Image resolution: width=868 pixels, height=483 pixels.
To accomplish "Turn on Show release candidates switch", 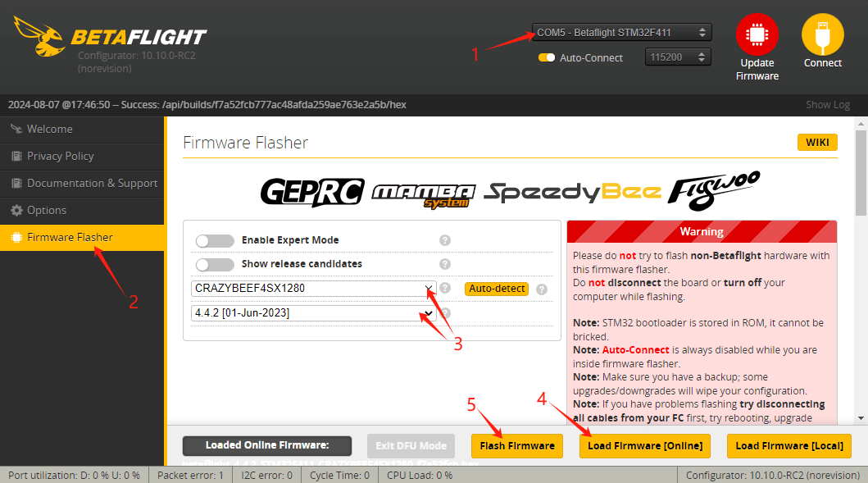I will 215,264.
